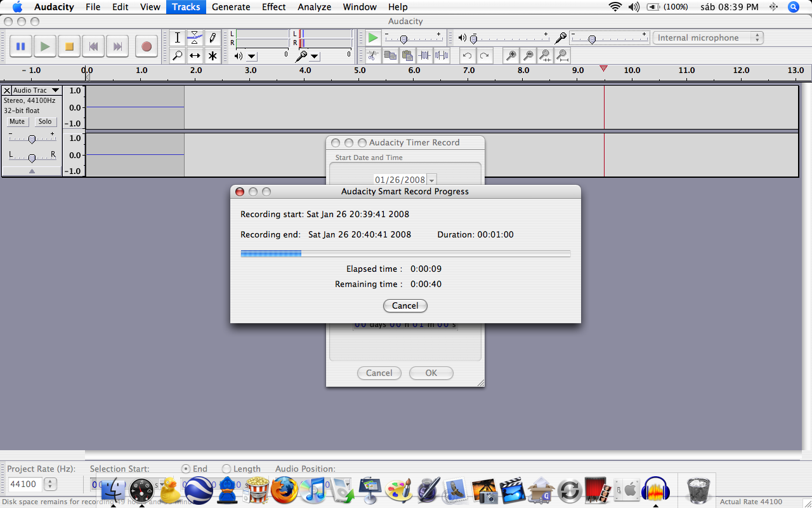Click the Cut scissors icon
This screenshot has width=812, height=508.
[x=373, y=56]
